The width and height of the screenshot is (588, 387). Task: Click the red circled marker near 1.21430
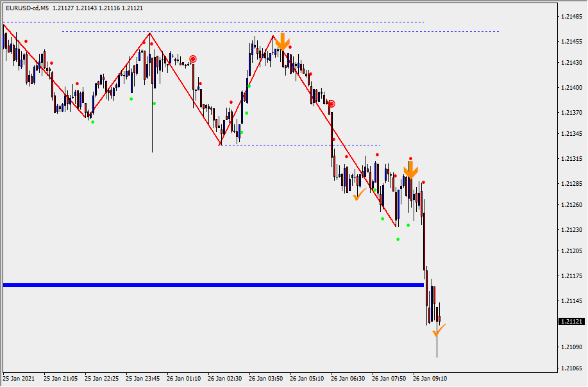(x=192, y=59)
